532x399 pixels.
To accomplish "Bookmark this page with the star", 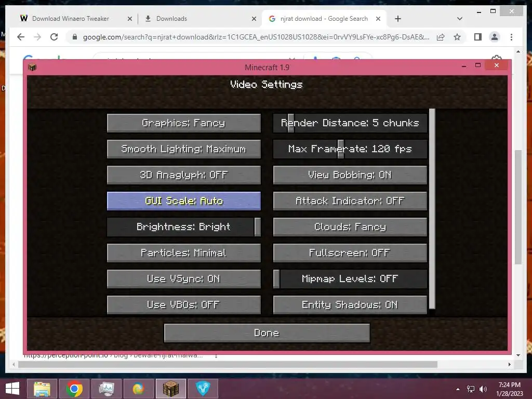I will 457,37.
